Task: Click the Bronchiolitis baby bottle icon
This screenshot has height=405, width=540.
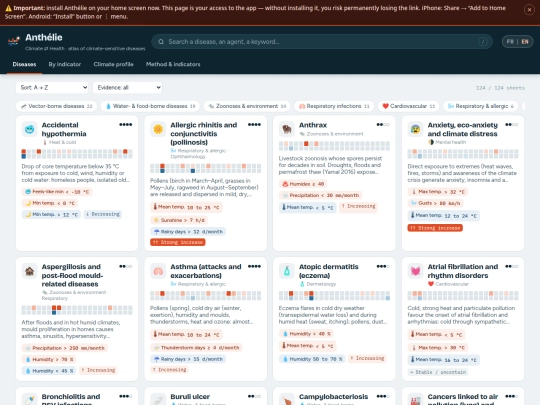Action: pyautogui.click(x=30, y=399)
